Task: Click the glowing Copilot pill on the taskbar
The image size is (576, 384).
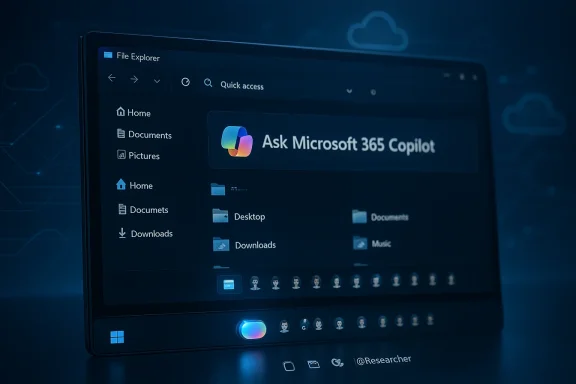Action: 253,329
